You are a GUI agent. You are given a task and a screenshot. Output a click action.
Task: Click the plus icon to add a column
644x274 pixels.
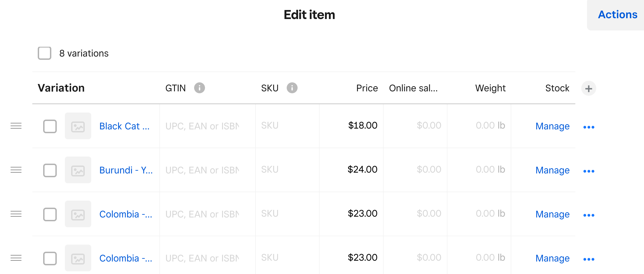(588, 88)
